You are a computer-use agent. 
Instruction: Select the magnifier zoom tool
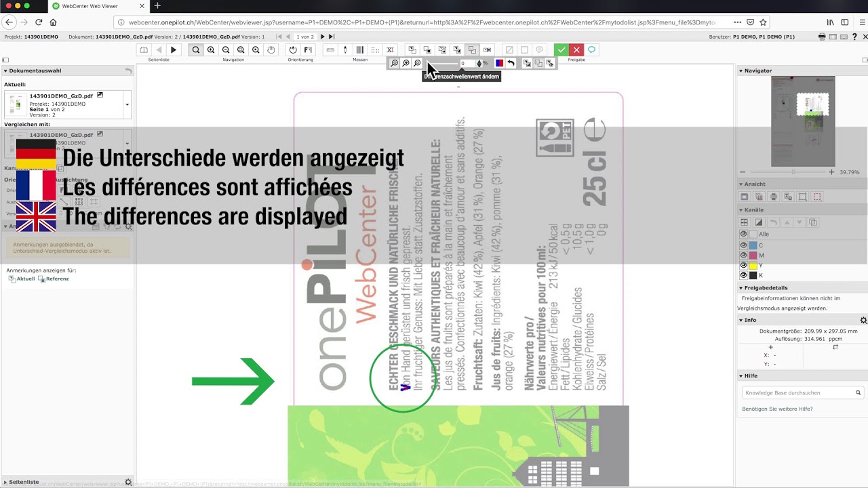point(196,50)
